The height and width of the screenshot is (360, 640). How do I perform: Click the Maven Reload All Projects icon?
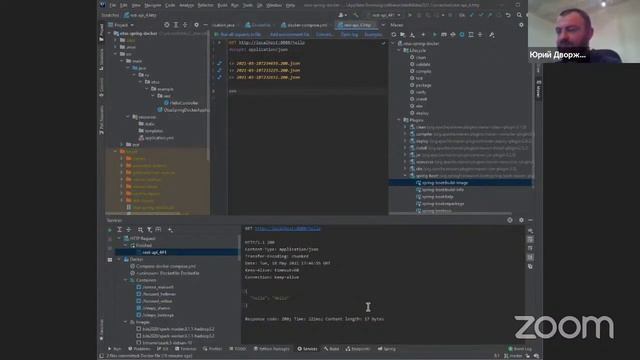[394, 35]
